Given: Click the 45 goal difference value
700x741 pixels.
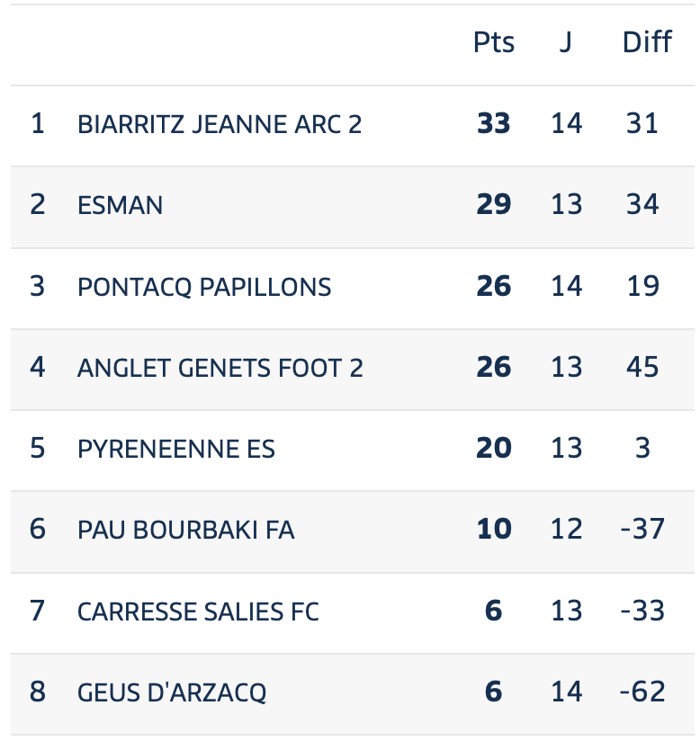Looking at the screenshot, I should (x=642, y=367).
